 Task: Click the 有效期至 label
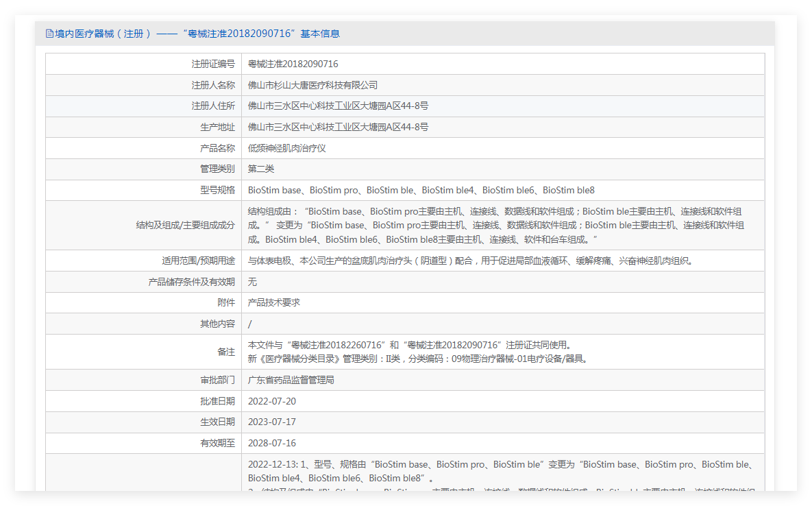217,444
